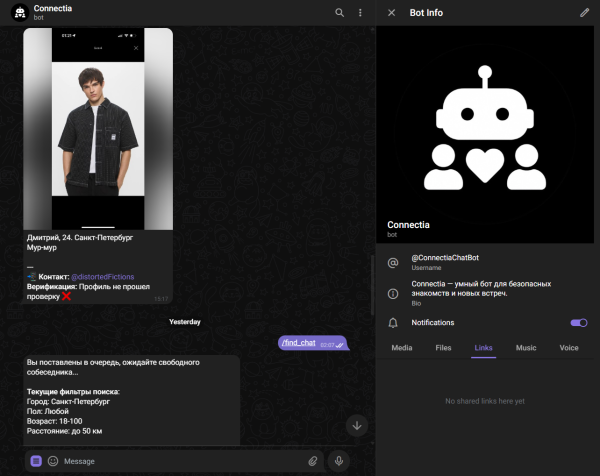Toggle the Notifications switch off

click(579, 323)
